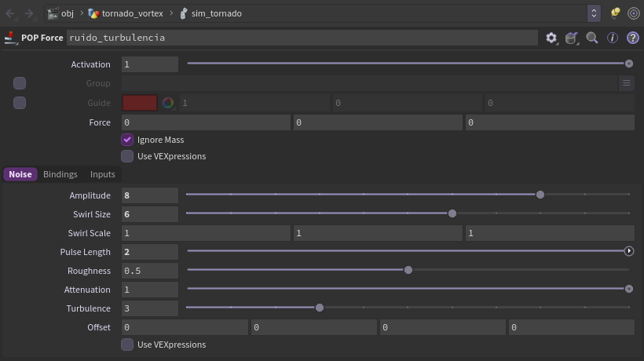Click the second Swirl Scale field
This screenshot has width=644, height=361.
click(x=378, y=233)
